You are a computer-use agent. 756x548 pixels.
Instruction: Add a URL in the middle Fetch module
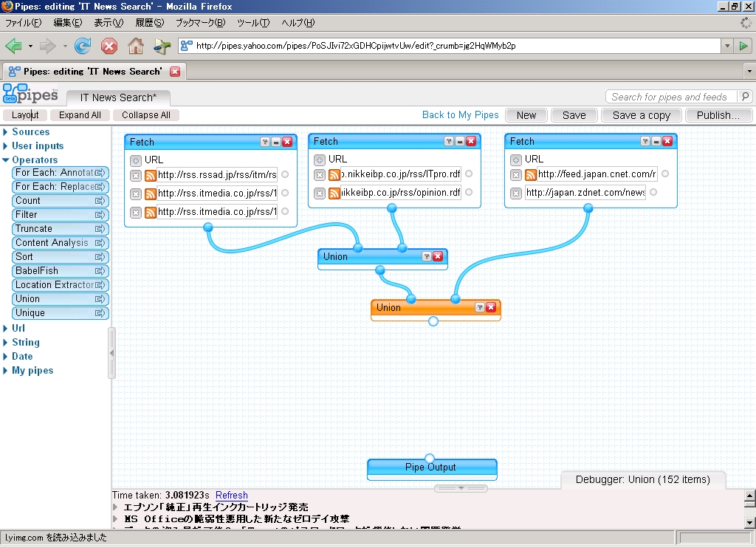pyautogui.click(x=320, y=160)
